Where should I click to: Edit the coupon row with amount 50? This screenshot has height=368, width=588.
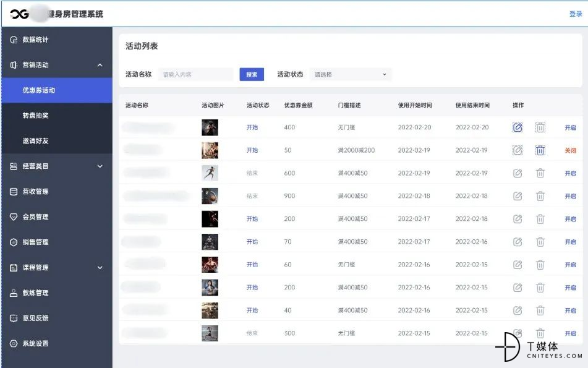point(518,150)
